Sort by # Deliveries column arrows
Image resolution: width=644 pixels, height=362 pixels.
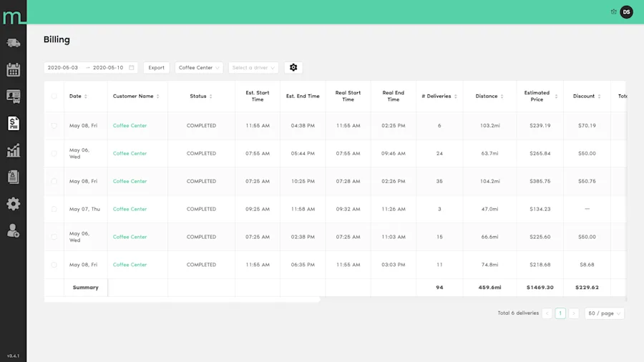(x=456, y=96)
